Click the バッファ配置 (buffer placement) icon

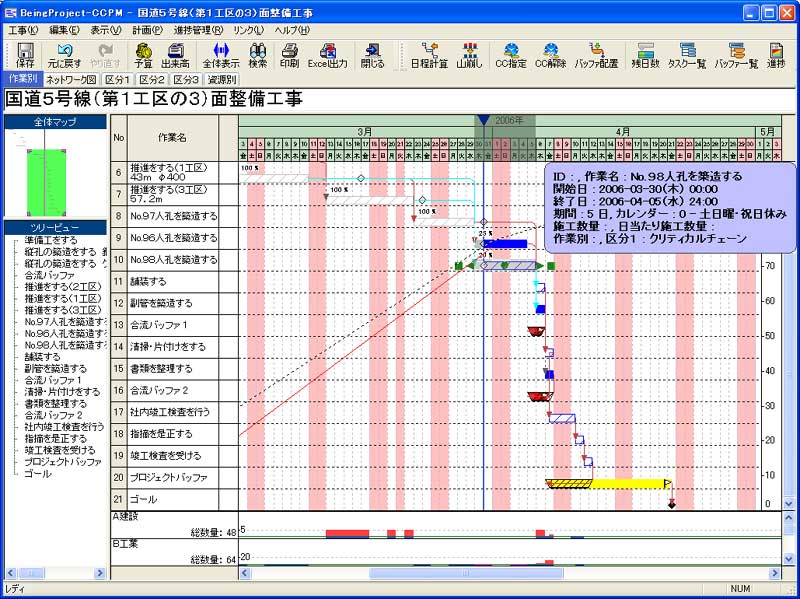(595, 54)
